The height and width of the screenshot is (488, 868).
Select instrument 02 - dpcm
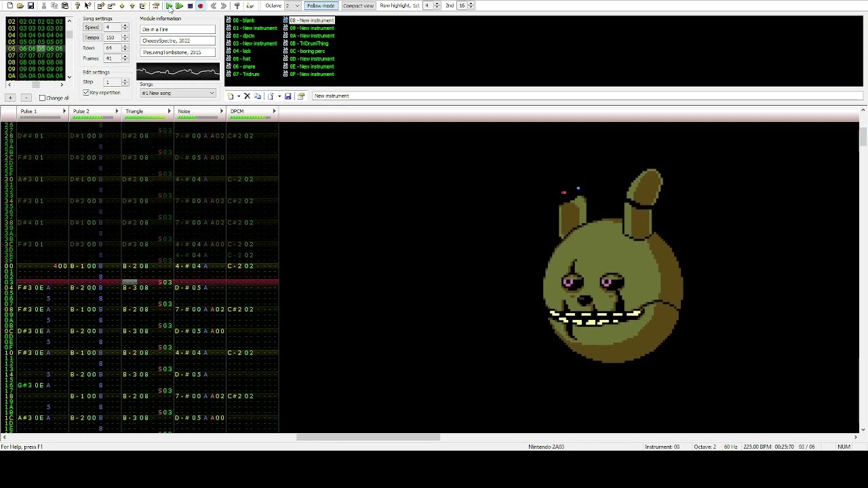tap(243, 35)
